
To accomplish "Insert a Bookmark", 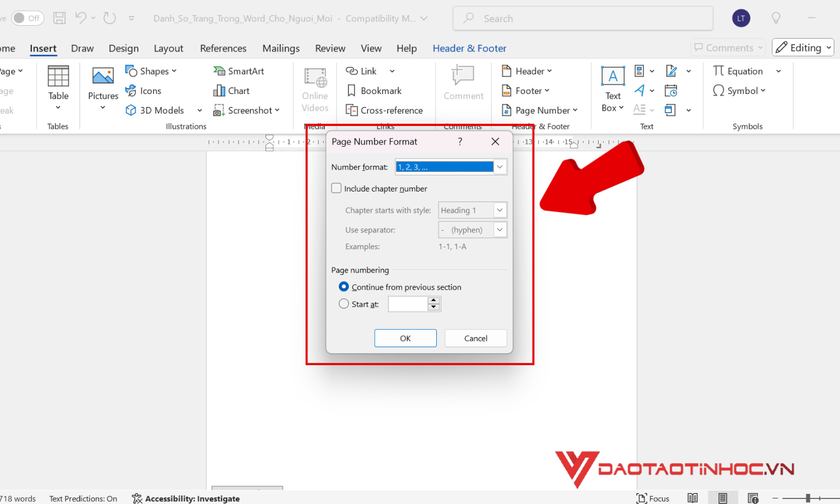I will (374, 91).
